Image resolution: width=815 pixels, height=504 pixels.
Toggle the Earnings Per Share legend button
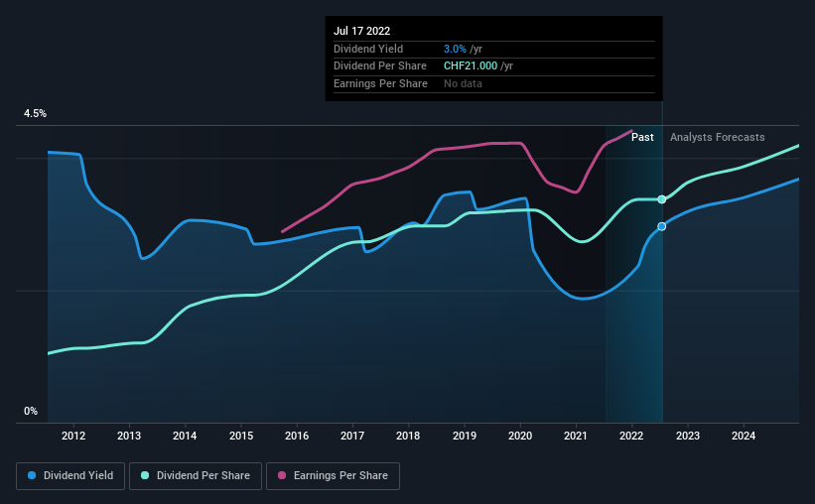333,476
